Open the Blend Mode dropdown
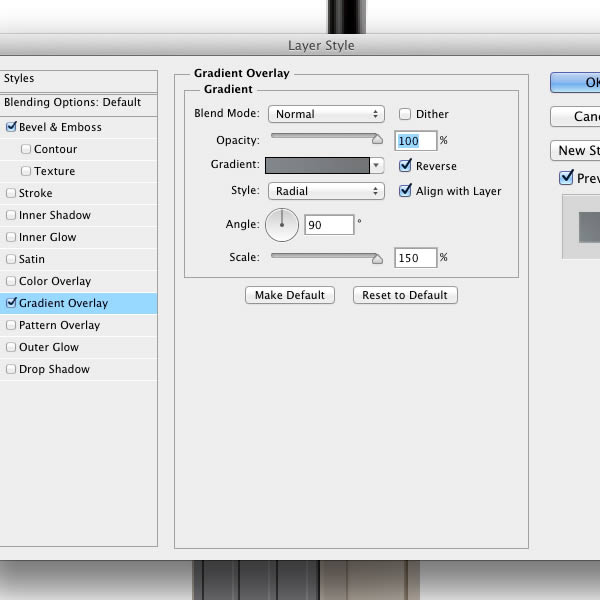The width and height of the screenshot is (600, 600). pyautogui.click(x=326, y=114)
